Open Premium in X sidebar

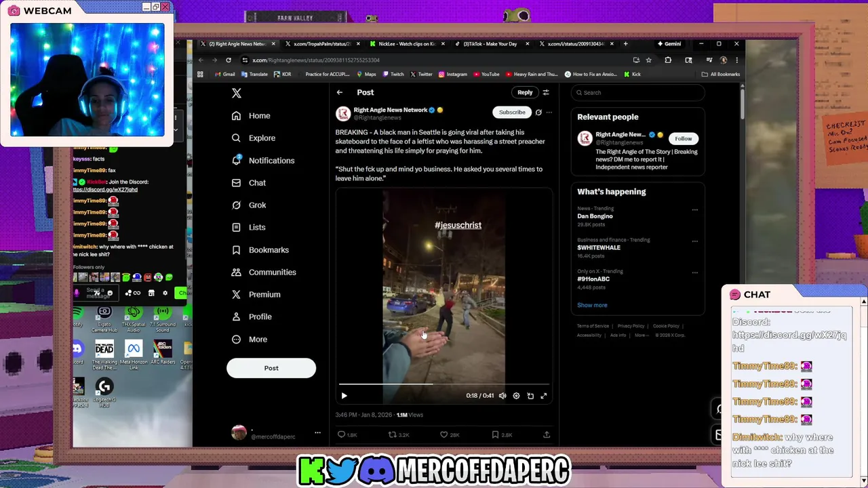[256, 295]
